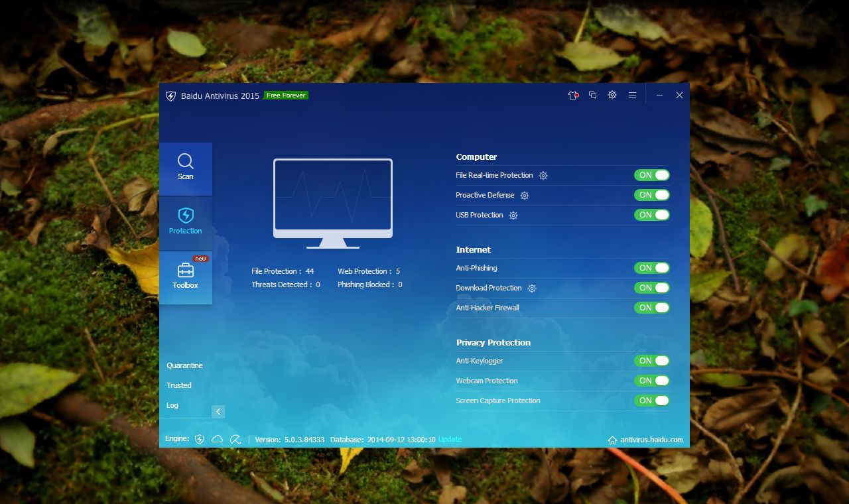Click the Version 5.0.3.84333 text

(x=290, y=440)
